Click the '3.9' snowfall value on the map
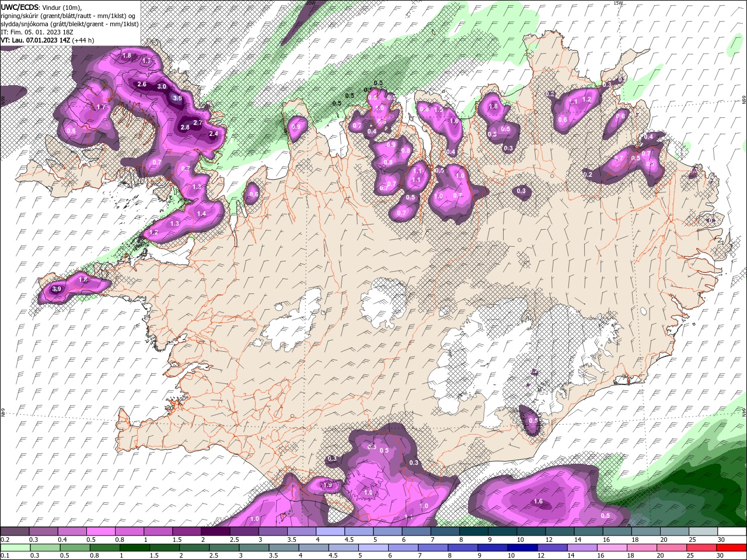 (x=57, y=289)
